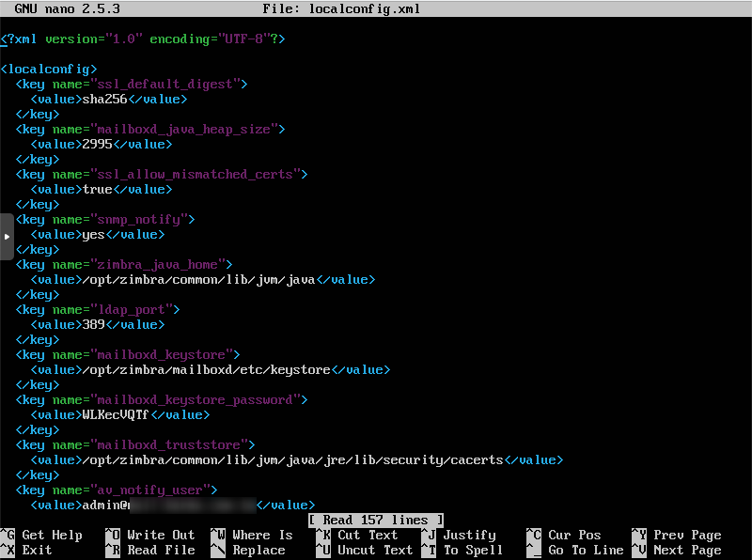Click the To Spell shortcut

pyautogui.click(x=462, y=551)
